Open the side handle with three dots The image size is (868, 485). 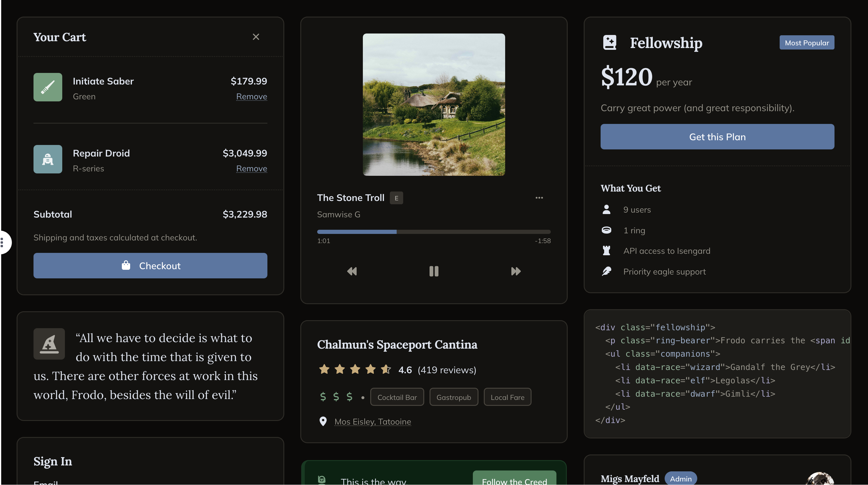point(4,242)
